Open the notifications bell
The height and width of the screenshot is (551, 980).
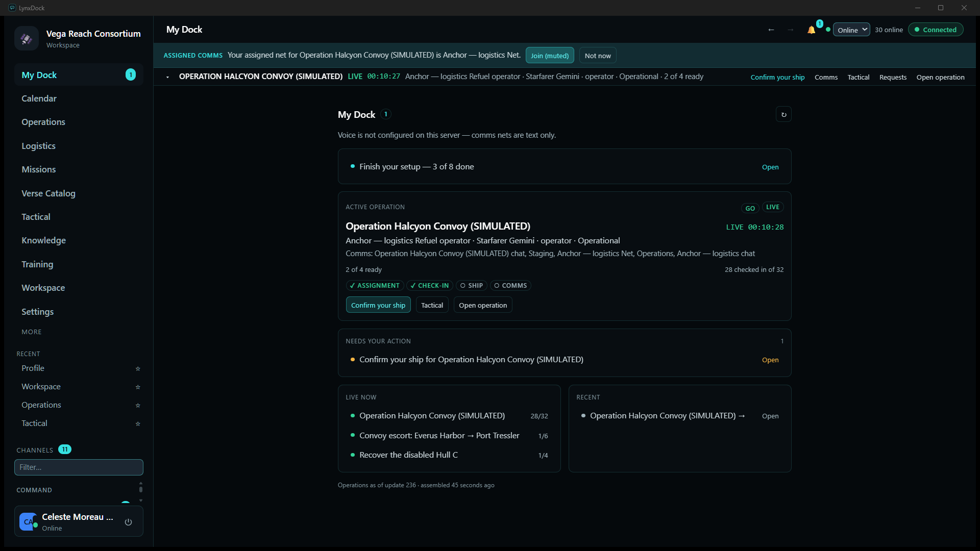point(811,30)
